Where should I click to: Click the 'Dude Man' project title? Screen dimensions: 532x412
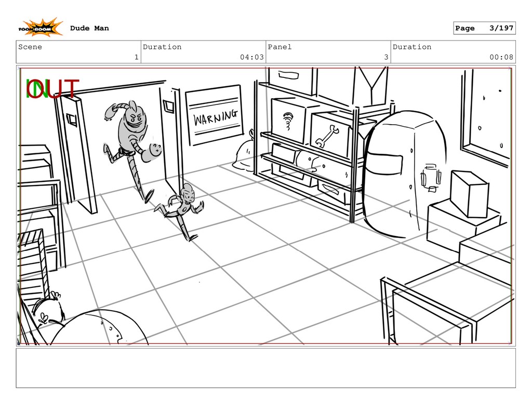coord(89,28)
